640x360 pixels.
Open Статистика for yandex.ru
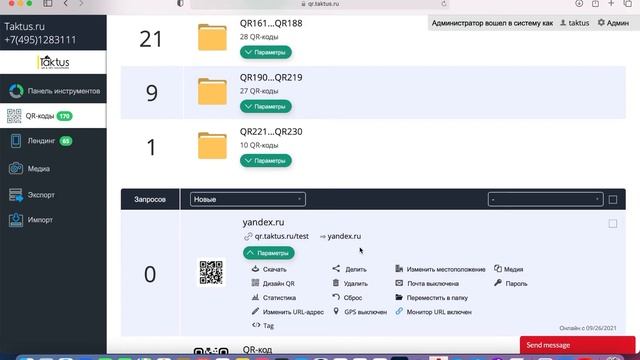click(273, 298)
